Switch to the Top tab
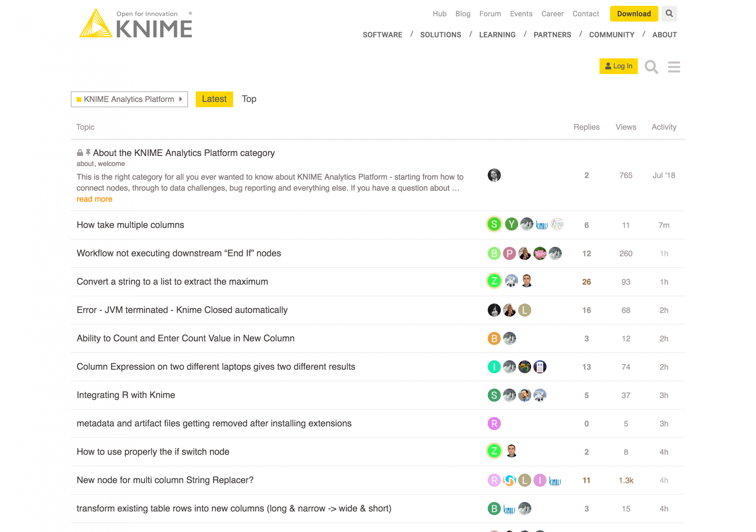 (x=249, y=99)
